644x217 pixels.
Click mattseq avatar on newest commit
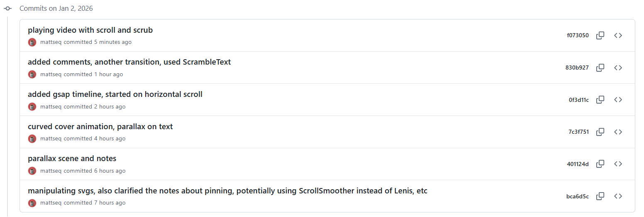[32, 42]
